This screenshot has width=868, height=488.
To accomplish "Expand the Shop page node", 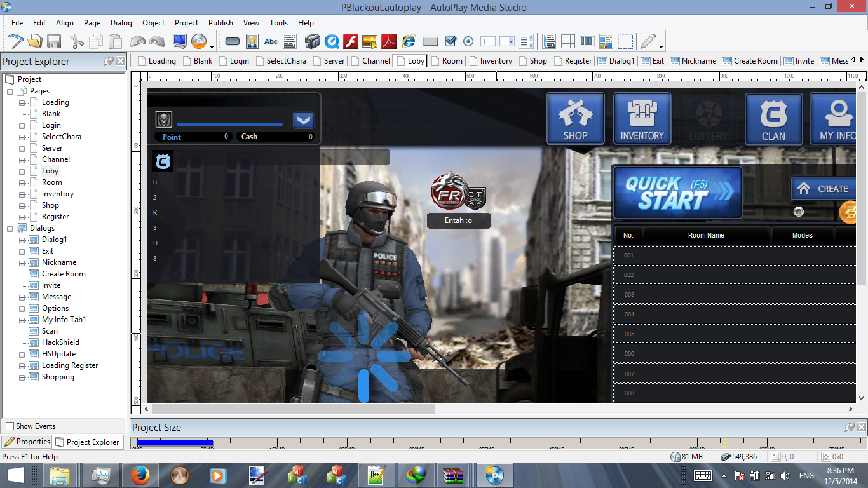I will coord(22,205).
